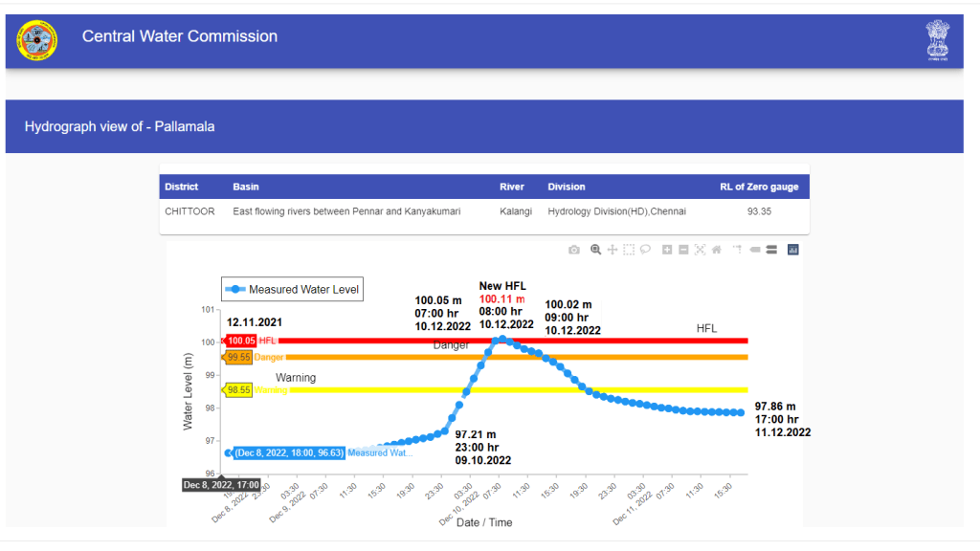980x551 pixels.
Task: Choose the Box Select tool
Action: 629,250
